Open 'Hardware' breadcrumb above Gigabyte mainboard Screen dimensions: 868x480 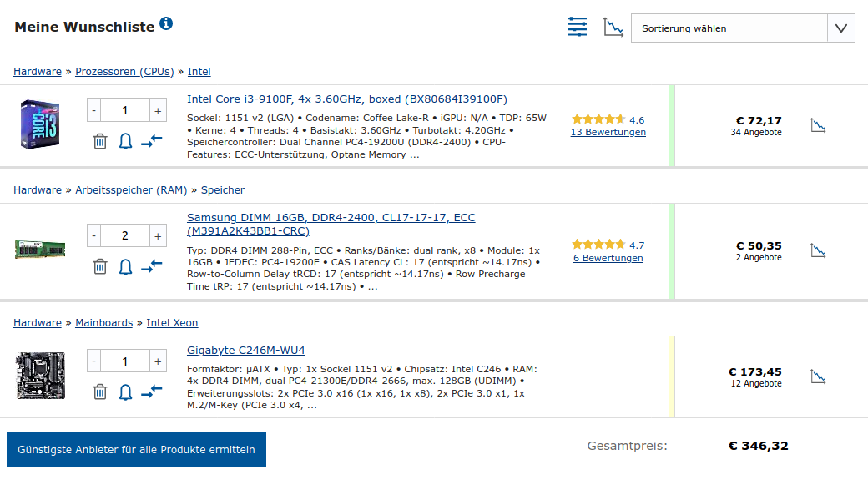click(x=37, y=323)
